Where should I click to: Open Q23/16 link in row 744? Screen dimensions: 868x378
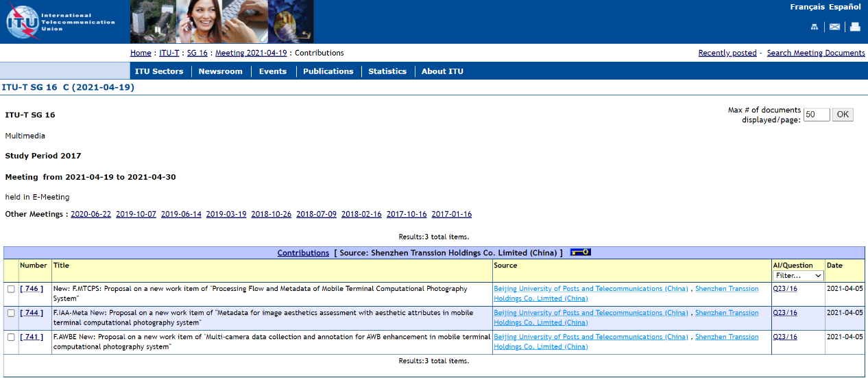(785, 313)
